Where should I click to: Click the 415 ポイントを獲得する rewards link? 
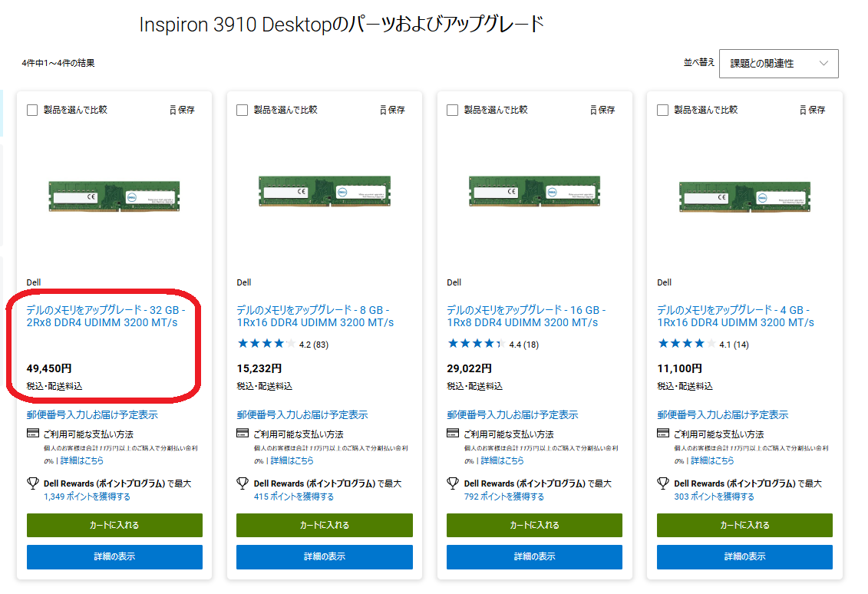click(x=294, y=497)
